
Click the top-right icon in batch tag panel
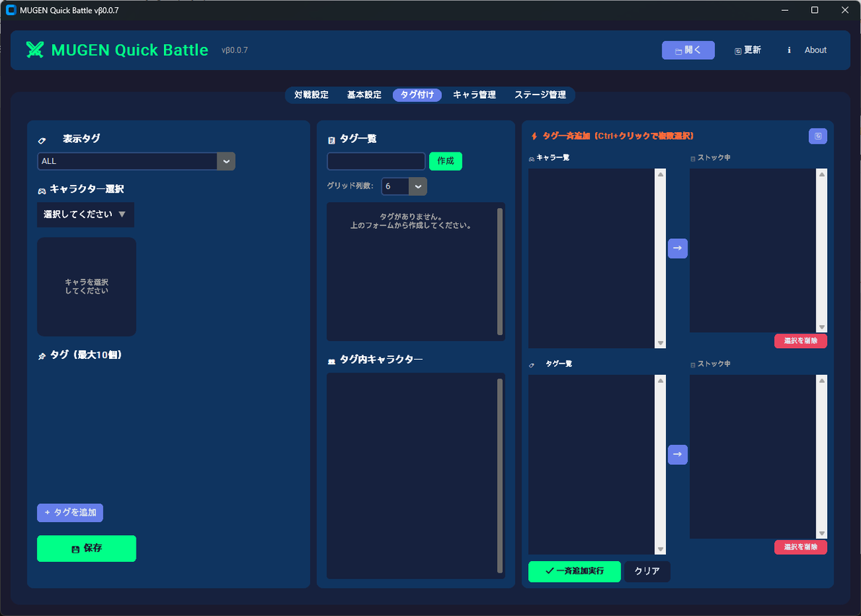point(818,136)
